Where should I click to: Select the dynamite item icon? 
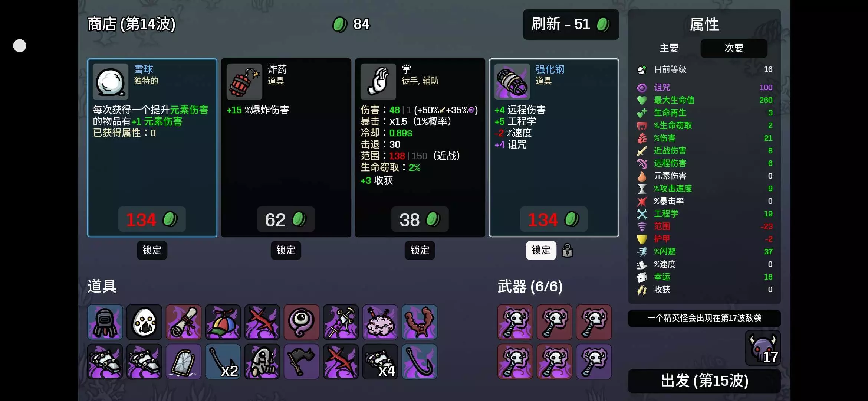click(244, 82)
